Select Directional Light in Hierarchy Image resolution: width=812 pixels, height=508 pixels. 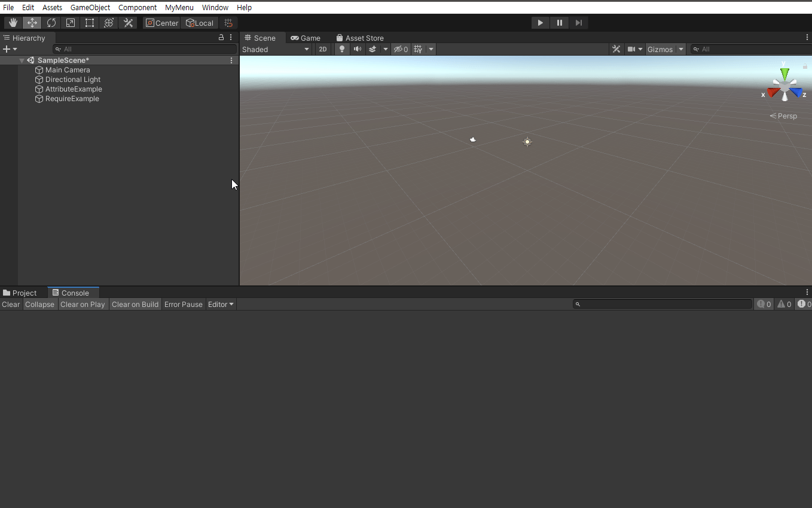(x=73, y=80)
